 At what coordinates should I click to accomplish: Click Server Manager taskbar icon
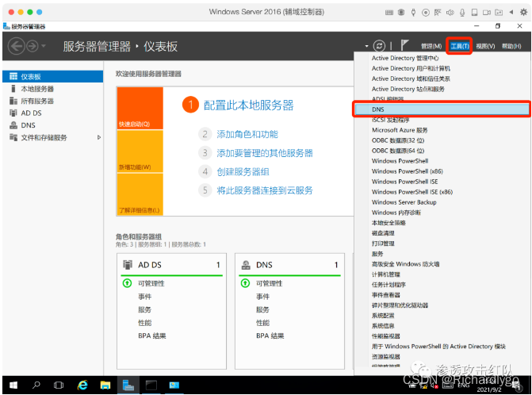tap(128, 385)
